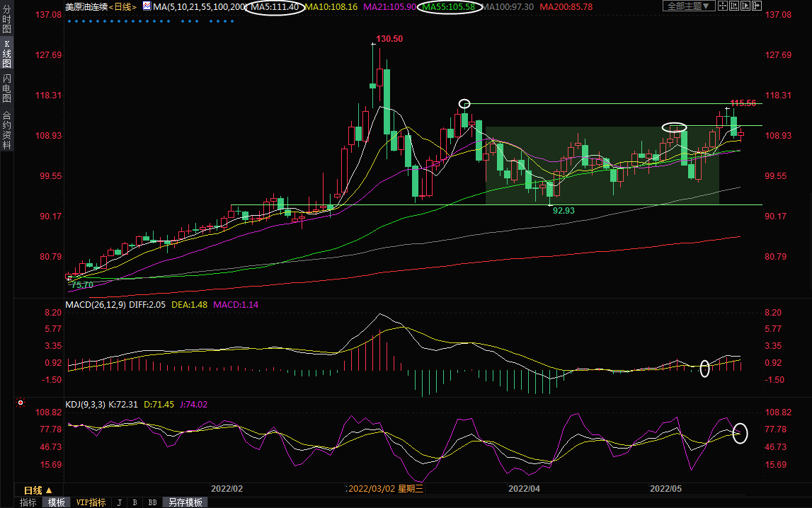Click the MA indicator chart icon
The width and height of the screenshot is (812, 508).
147,6
